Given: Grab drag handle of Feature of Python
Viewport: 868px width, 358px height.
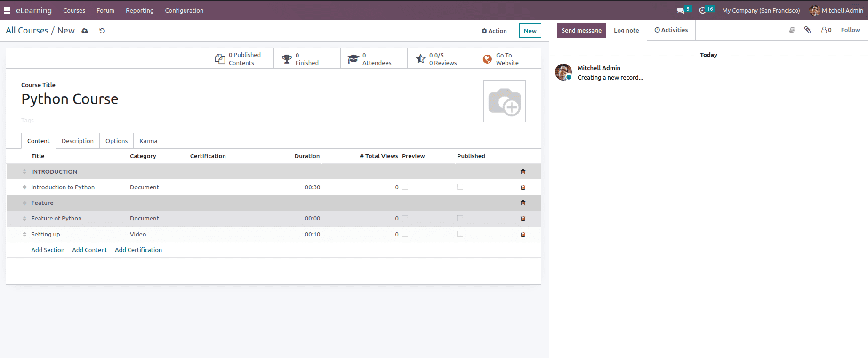Looking at the screenshot, I should pyautogui.click(x=24, y=219).
